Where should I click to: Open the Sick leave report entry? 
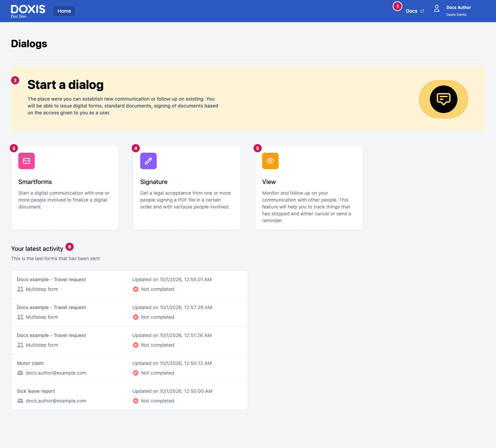click(130, 396)
